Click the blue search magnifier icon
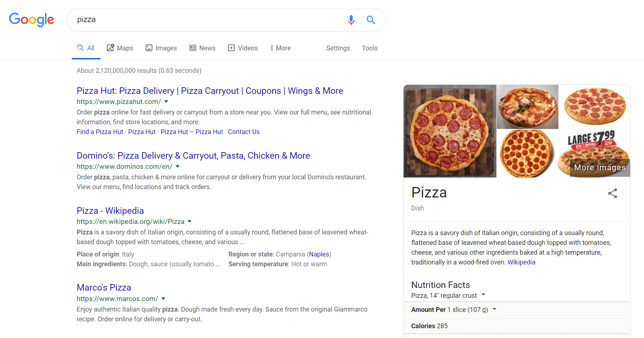Image resolution: width=644 pixels, height=338 pixels. coord(371,20)
